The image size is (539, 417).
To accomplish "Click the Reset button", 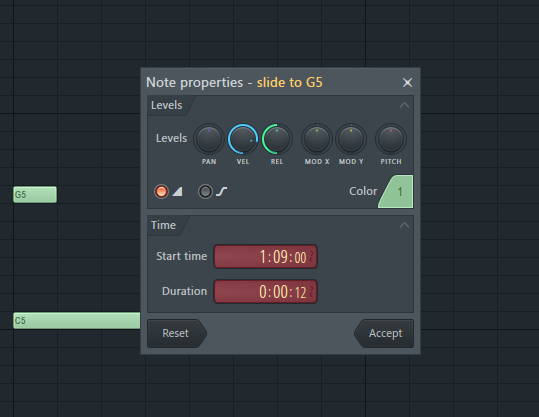I will pyautogui.click(x=177, y=333).
